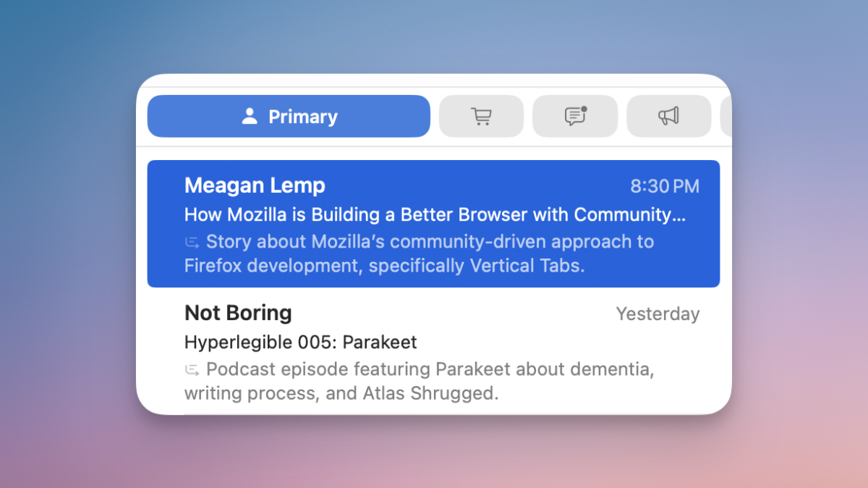Click the Podcast episode summary text
Viewport: 868px width, 488px height.
(420, 382)
